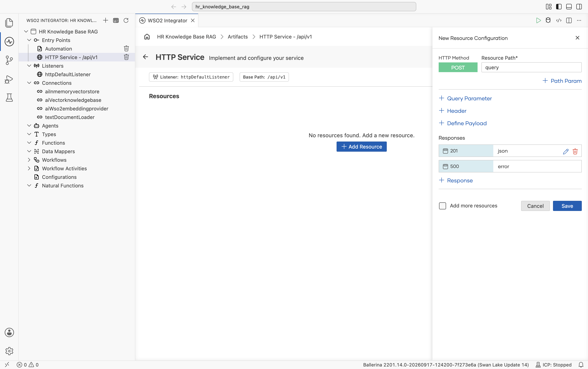The width and height of the screenshot is (588, 369).
Task: Expand the Workflows section
Action: [x=29, y=160]
